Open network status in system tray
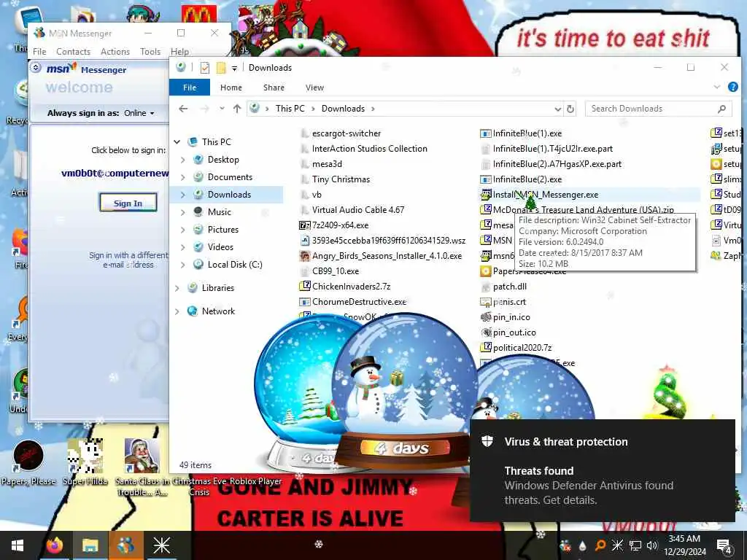 (635, 545)
